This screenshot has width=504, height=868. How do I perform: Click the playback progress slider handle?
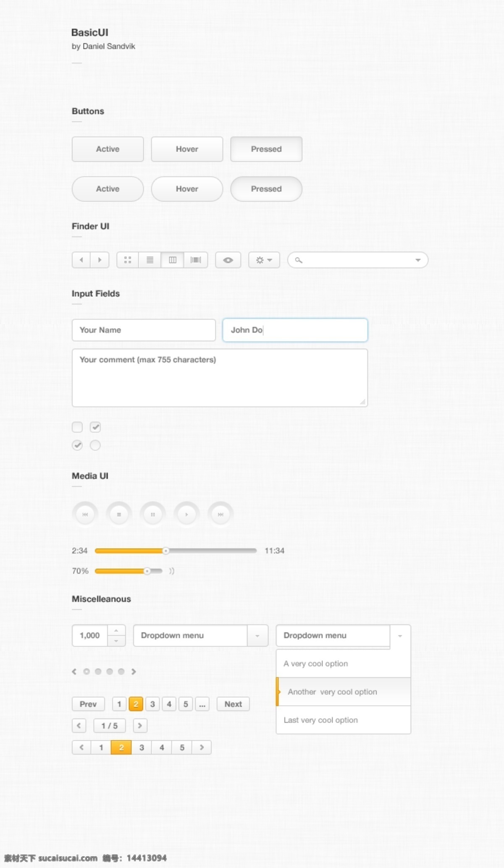(166, 551)
